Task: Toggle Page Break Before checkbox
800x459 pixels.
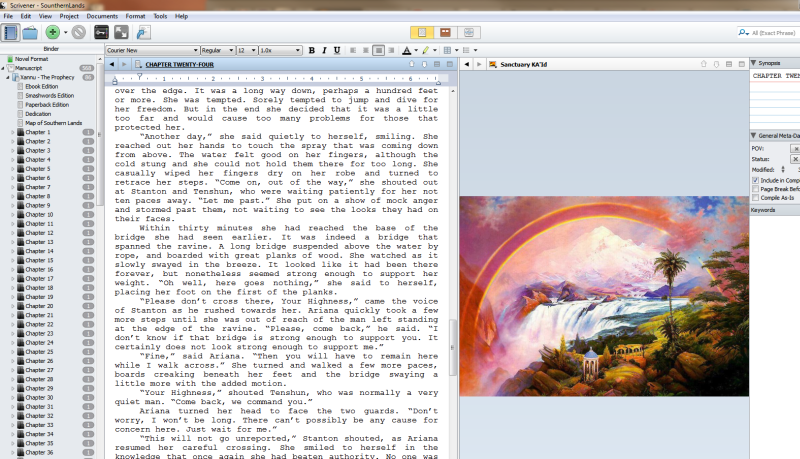Action: point(756,189)
